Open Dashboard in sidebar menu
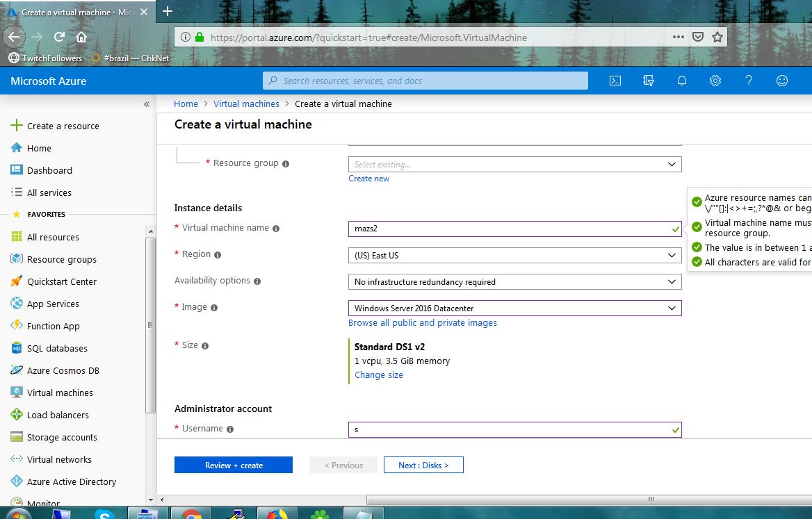 click(50, 170)
